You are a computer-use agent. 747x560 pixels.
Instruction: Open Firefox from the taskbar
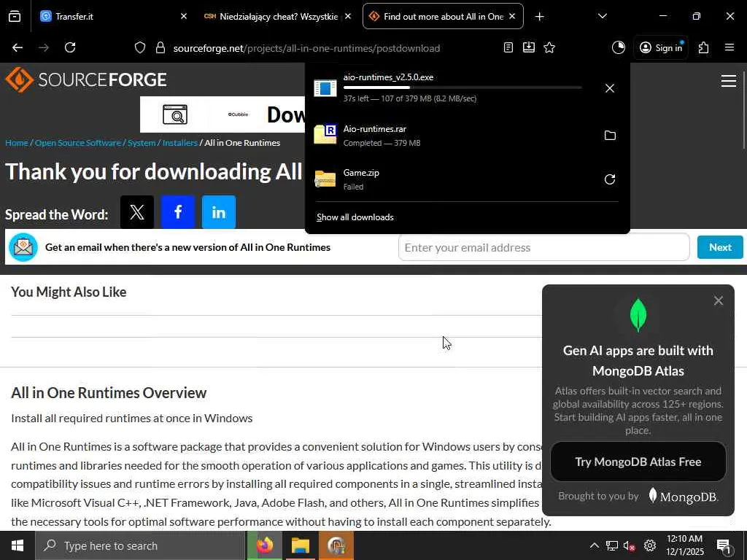(264, 545)
